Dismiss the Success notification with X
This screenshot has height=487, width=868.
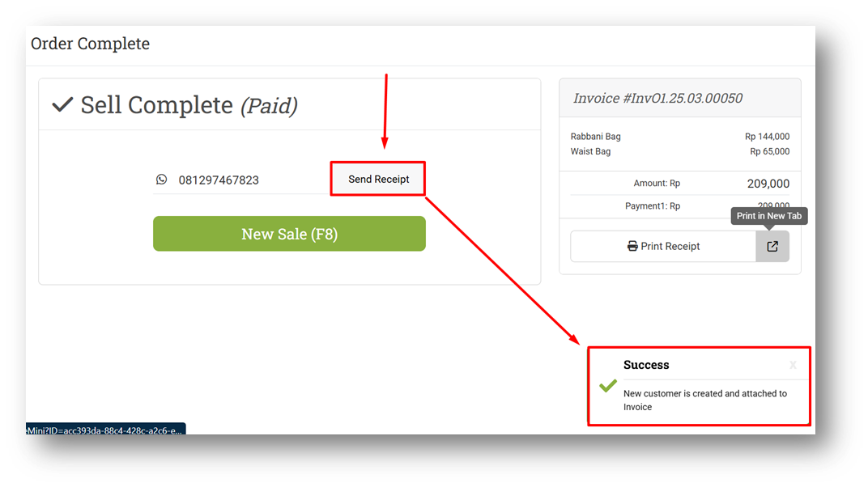tap(793, 365)
